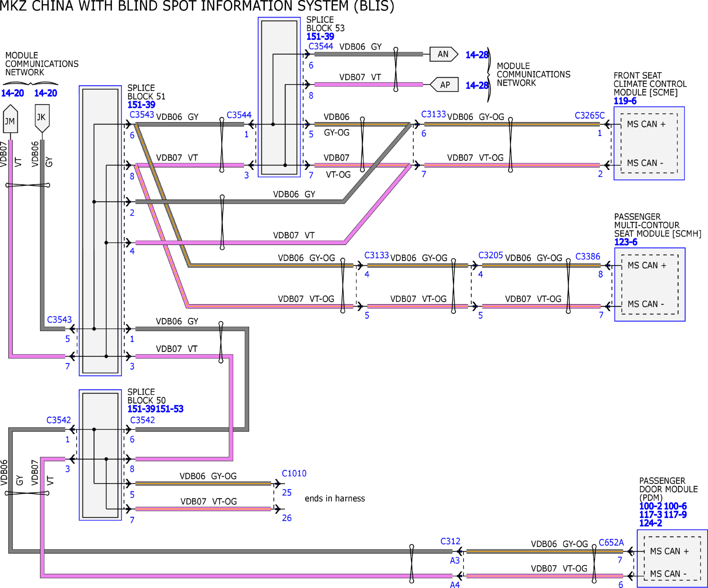708x588 pixels.
Task: Open the 117-9 Passenger Door Module reference
Action: tap(675, 515)
